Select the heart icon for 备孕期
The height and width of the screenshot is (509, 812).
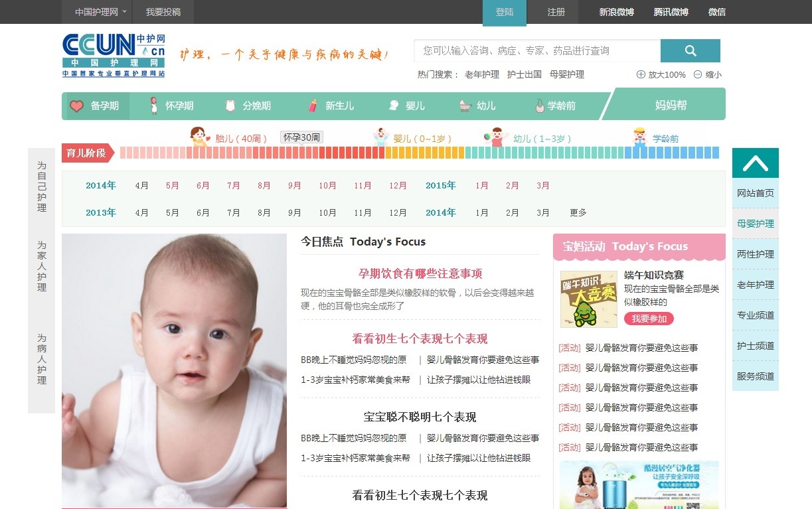(77, 106)
